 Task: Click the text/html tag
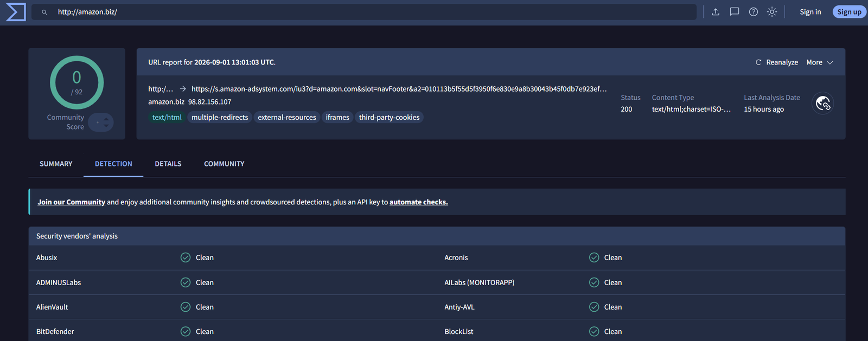167,117
